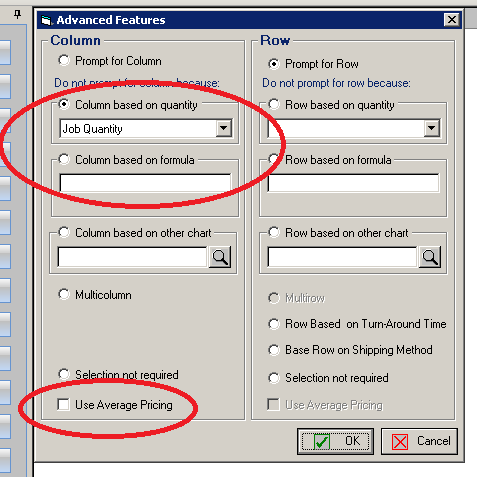Viewport: 477px width, 477px height.
Task: Click the column formula text field
Action: (x=145, y=183)
